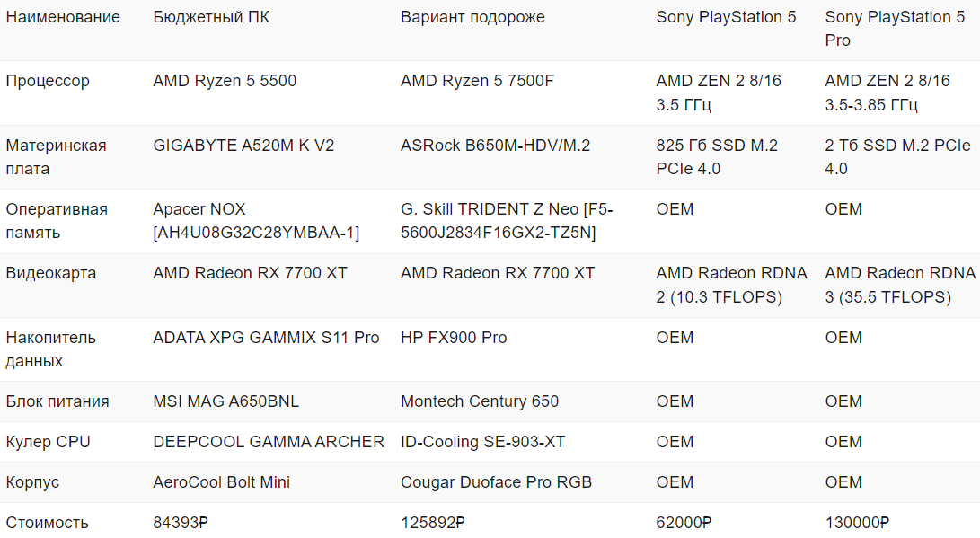Select 'GIGABYTE A520M K V2' motherboard cell
Image resolution: width=980 pixels, height=538 pixels.
(243, 146)
